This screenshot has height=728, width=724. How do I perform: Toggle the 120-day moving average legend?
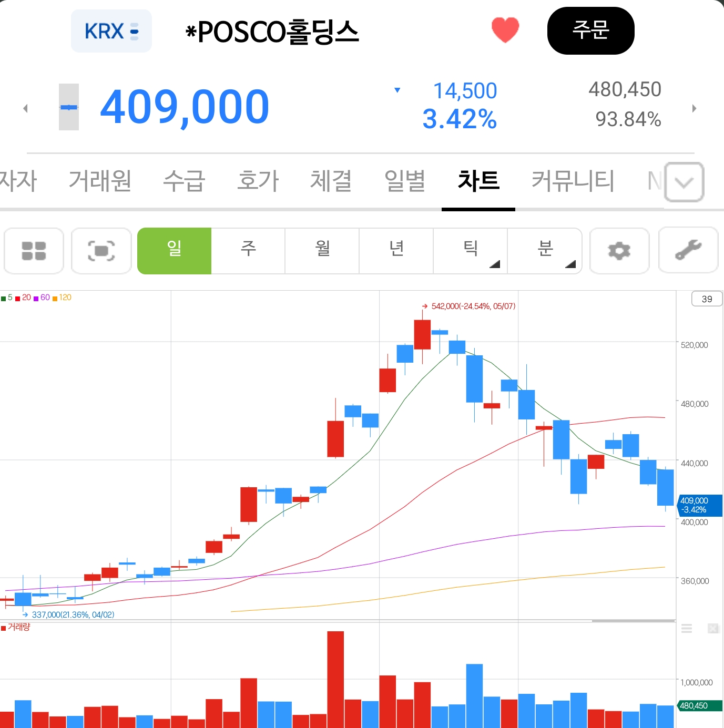[x=62, y=298]
